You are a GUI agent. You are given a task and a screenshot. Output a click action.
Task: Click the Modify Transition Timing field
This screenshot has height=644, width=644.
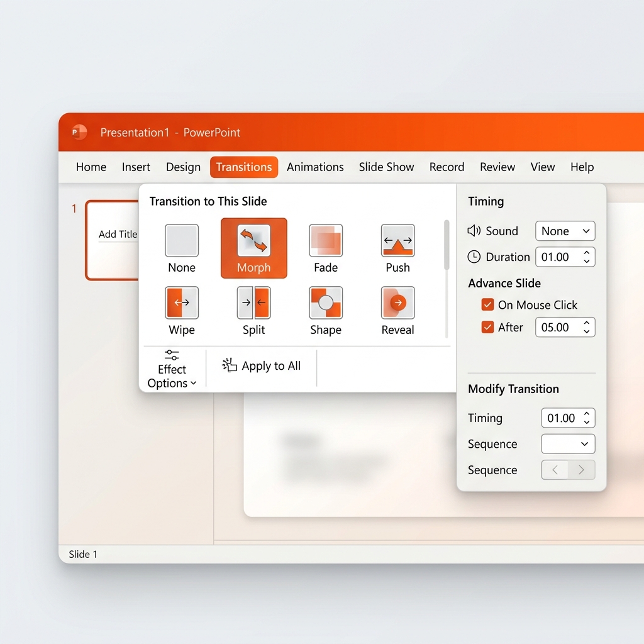[x=568, y=418]
